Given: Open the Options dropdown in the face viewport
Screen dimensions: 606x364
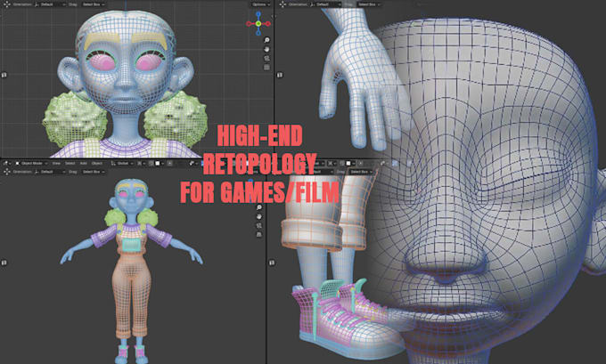Looking at the screenshot, I should (259, 4).
